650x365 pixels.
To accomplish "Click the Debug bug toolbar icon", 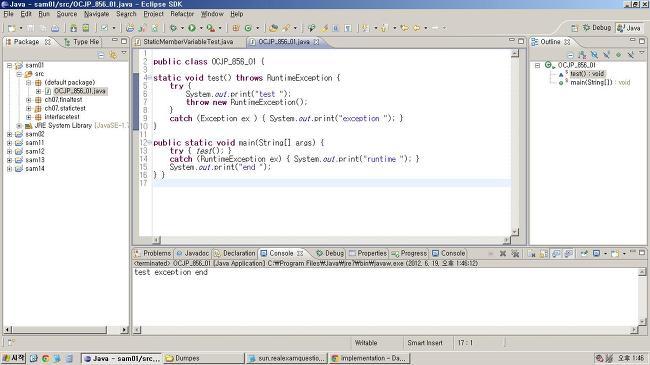I will (173, 28).
